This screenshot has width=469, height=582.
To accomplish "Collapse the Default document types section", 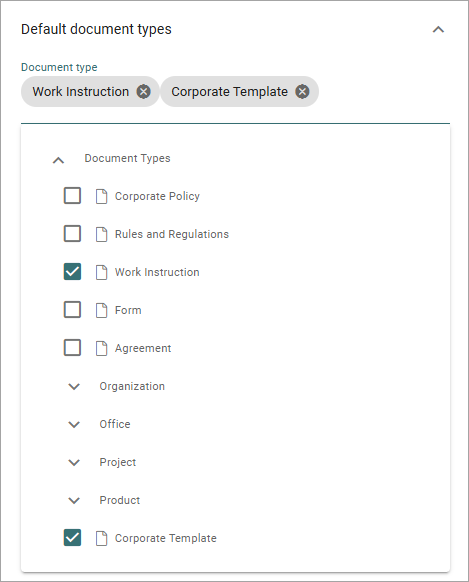I will click(x=438, y=29).
